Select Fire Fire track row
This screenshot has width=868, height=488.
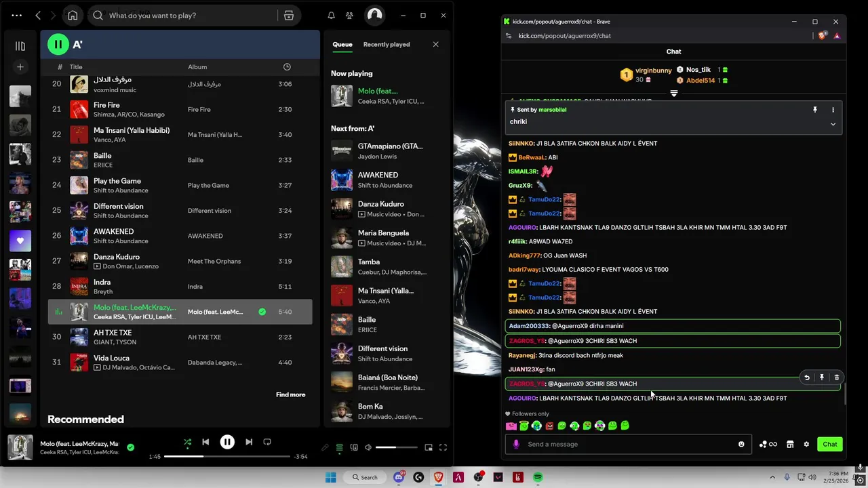[x=180, y=109]
